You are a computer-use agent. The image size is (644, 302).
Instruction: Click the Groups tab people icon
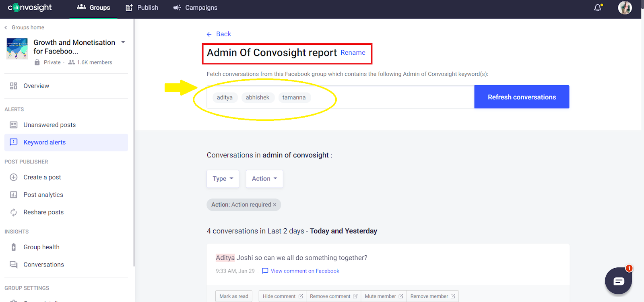tap(81, 7)
